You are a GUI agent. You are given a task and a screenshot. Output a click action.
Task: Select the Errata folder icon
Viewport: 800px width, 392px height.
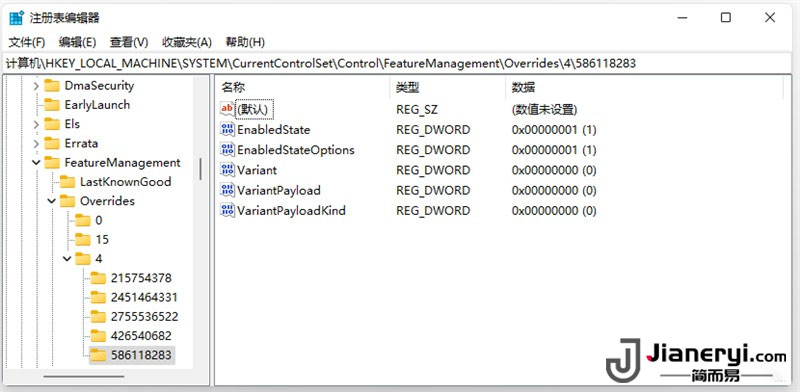pyautogui.click(x=52, y=143)
